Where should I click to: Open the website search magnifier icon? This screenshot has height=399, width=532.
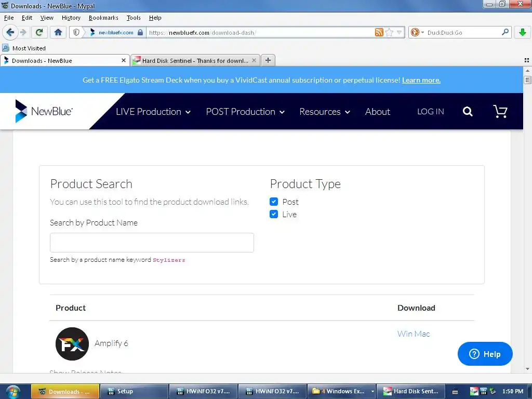pos(468,111)
